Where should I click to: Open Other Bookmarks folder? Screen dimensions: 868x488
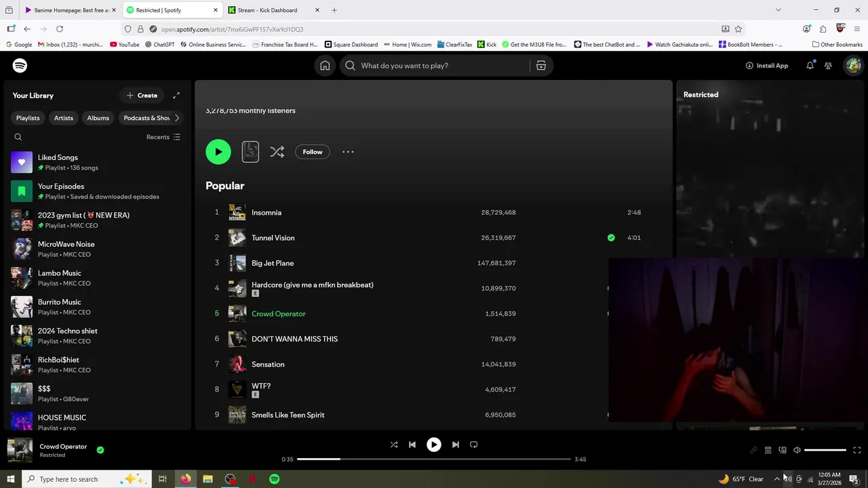point(837,45)
